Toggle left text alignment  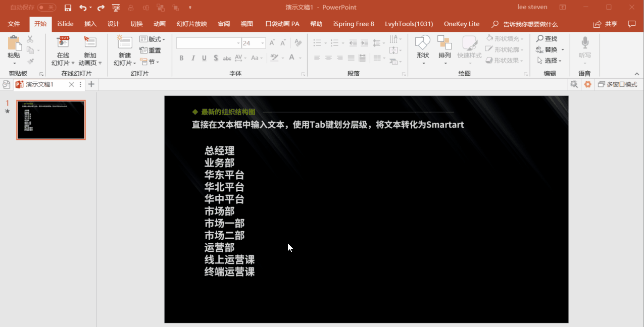click(317, 58)
